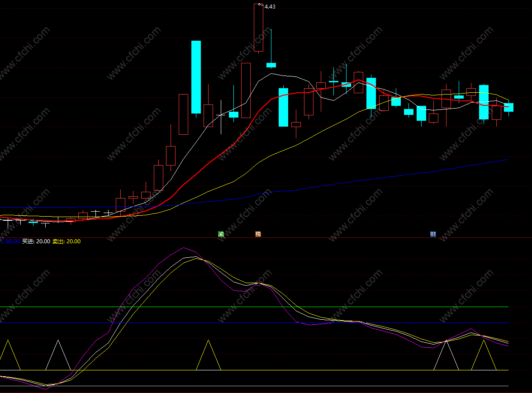The image size is (532, 393).
Task: Click the 4.43 high price label
Action: [x=270, y=6]
